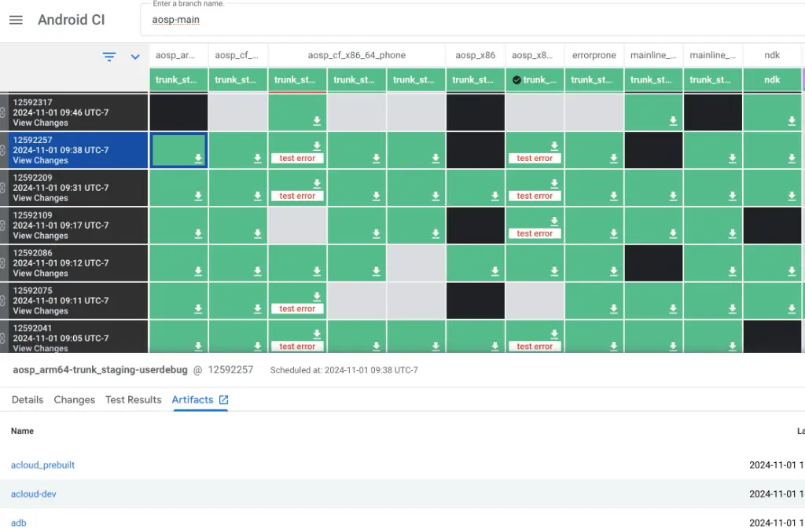Switch to the Test Results tab
This screenshot has height=532, width=805.
[134, 400]
